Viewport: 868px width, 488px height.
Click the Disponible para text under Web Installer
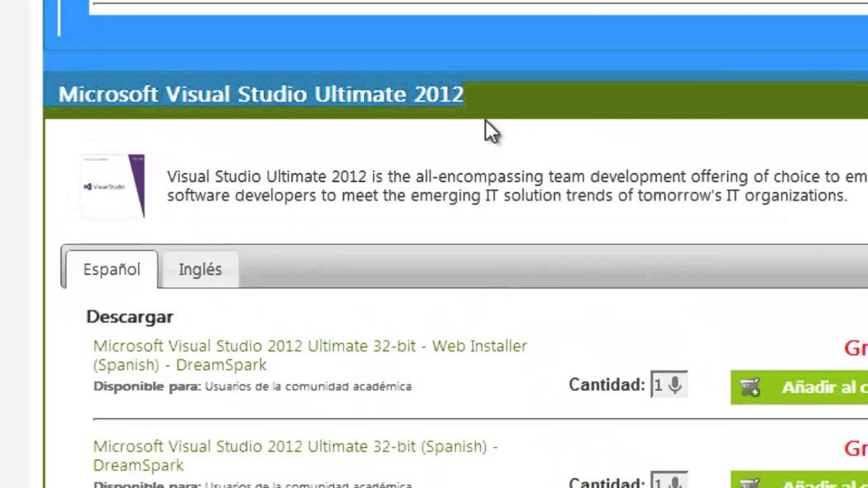point(252,386)
